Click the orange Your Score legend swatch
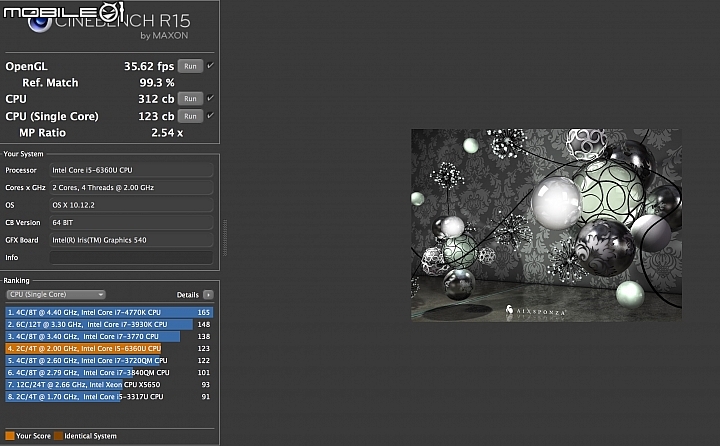This screenshot has width=720, height=446. pyautogui.click(x=10, y=436)
